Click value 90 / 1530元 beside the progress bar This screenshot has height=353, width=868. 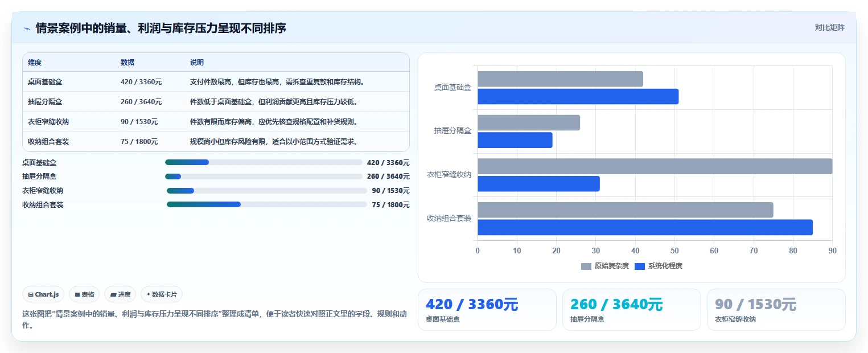[391, 191]
